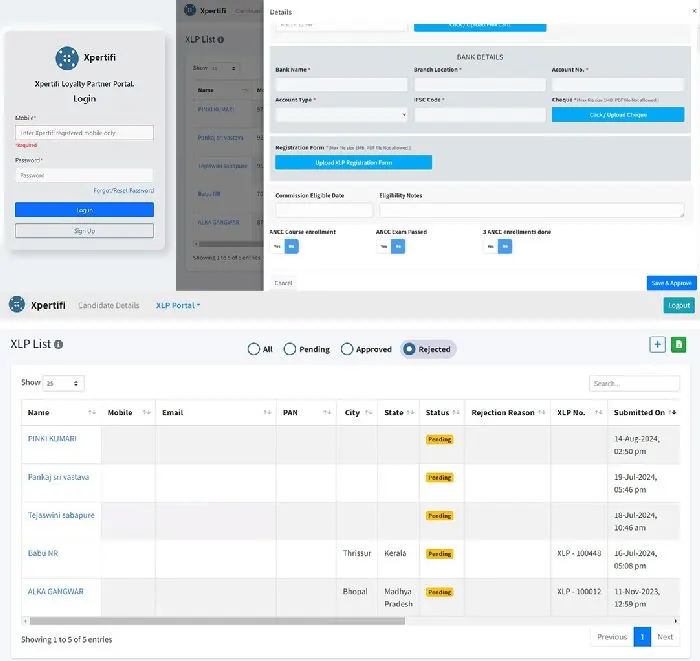The width and height of the screenshot is (700, 661).
Task: Expand the XLP Portal menu
Action: pos(178,305)
